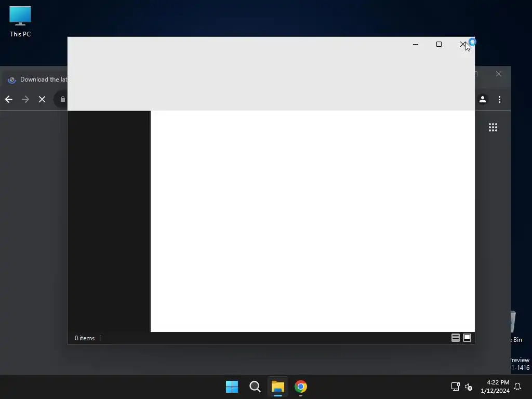
Task: Click Chrome taskbar icon
Action: pyautogui.click(x=301, y=387)
